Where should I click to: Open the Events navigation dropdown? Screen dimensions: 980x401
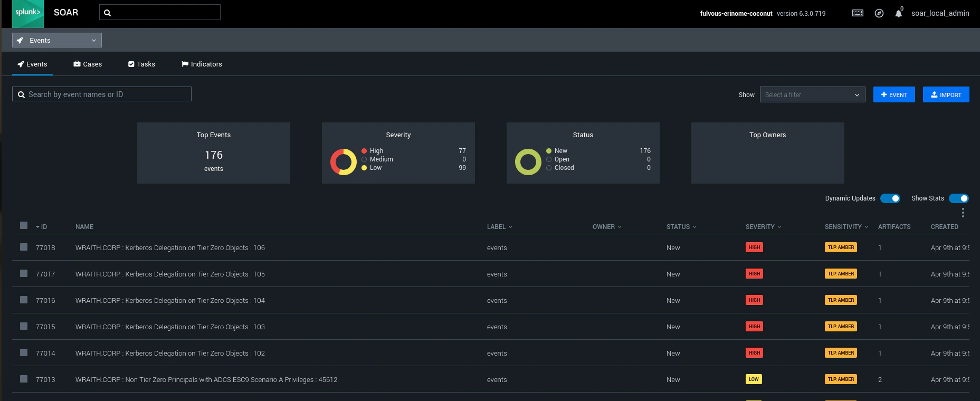[x=57, y=40]
